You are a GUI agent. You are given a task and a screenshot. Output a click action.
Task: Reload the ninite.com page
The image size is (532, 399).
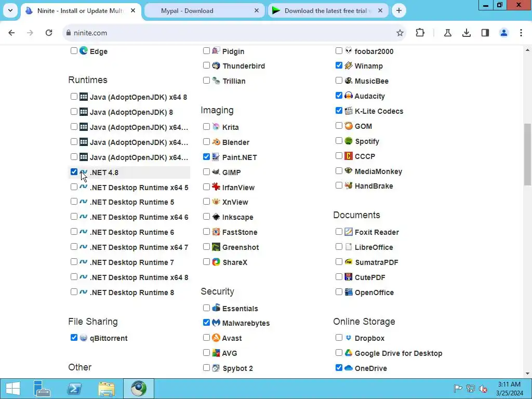(49, 33)
